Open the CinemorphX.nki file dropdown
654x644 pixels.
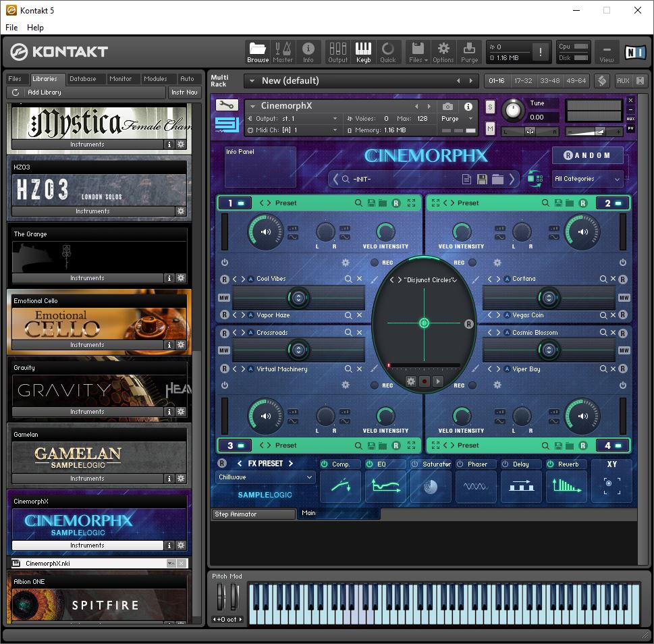171,564
